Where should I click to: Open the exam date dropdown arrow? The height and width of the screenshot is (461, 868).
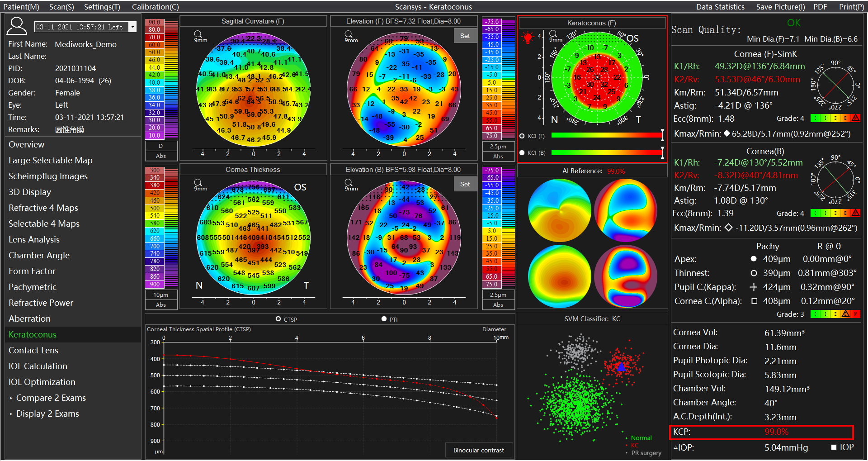tap(132, 27)
